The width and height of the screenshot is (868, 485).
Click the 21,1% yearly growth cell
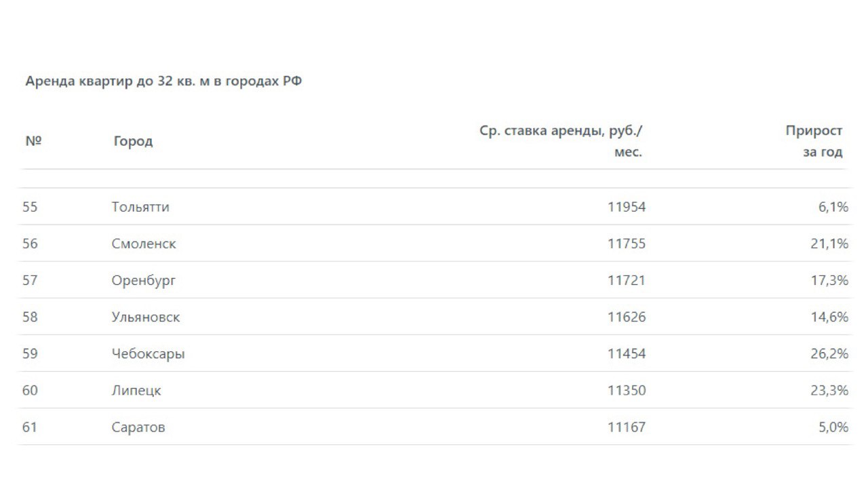click(x=829, y=244)
